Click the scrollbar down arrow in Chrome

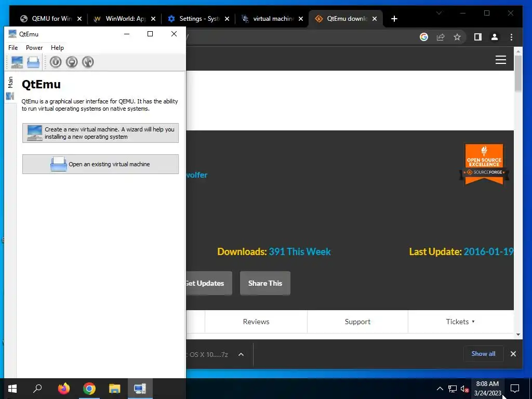518,335
